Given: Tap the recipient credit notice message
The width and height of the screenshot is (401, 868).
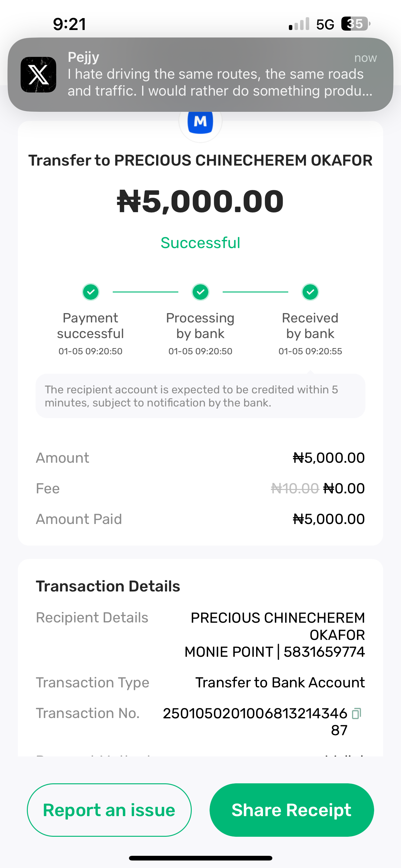Looking at the screenshot, I should [200, 396].
